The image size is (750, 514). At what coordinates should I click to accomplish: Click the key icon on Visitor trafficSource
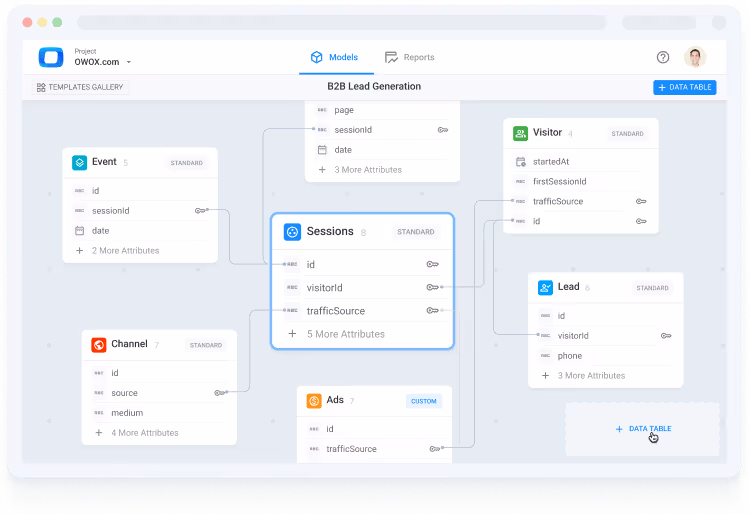pos(641,201)
